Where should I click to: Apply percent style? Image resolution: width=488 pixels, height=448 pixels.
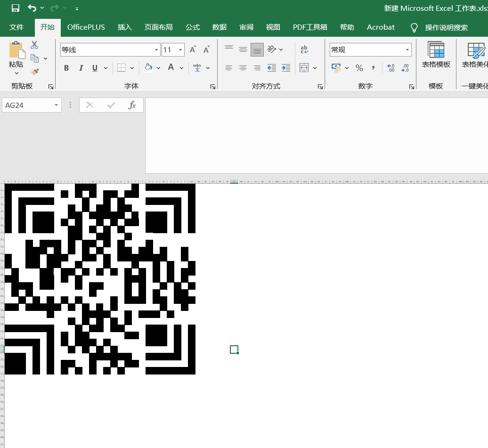click(359, 67)
